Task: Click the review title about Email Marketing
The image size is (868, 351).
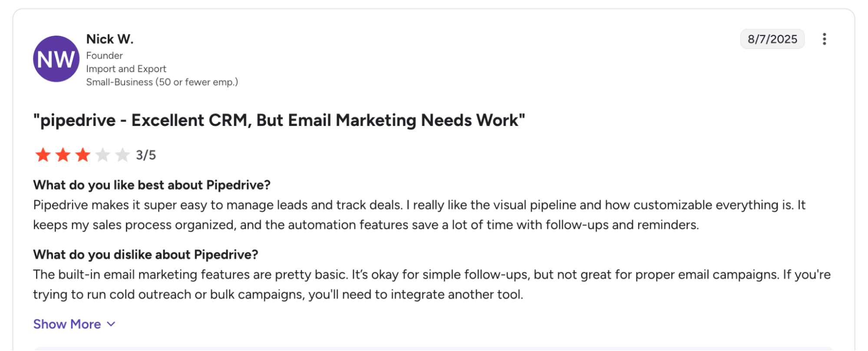Action: tap(279, 120)
